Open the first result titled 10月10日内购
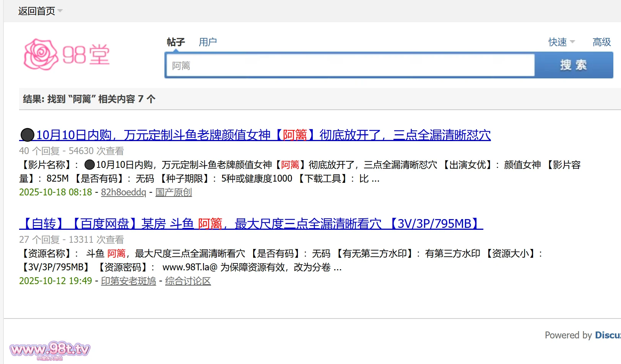 click(x=263, y=135)
